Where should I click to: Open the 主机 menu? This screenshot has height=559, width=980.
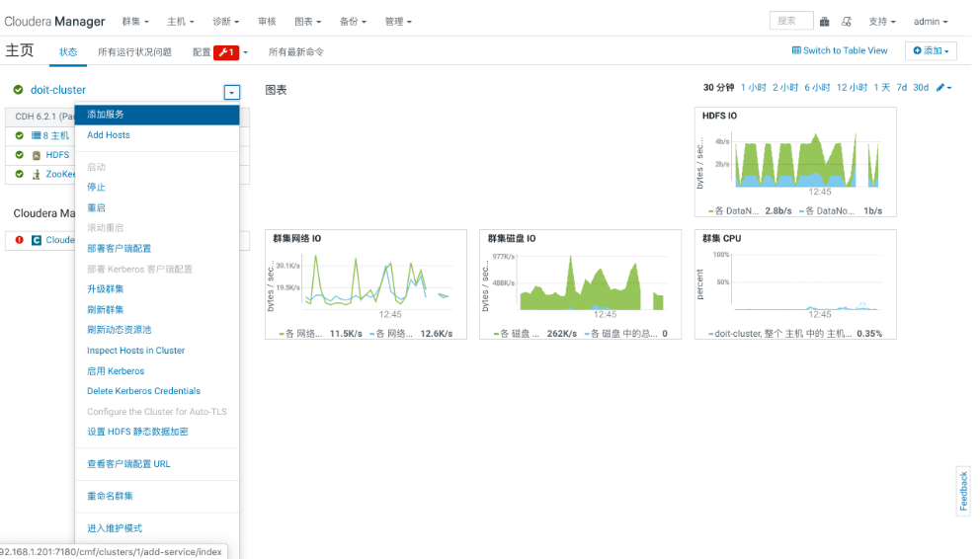(181, 22)
